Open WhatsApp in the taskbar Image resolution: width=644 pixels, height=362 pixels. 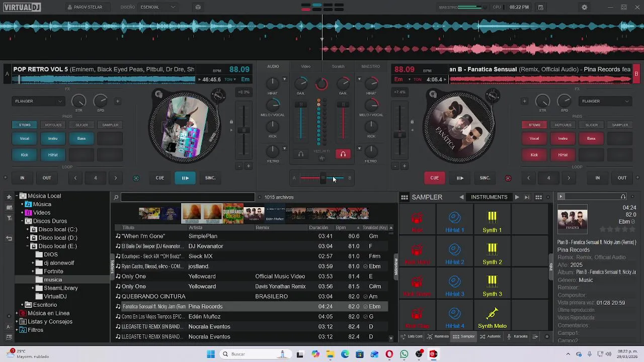pyautogui.click(x=404, y=354)
